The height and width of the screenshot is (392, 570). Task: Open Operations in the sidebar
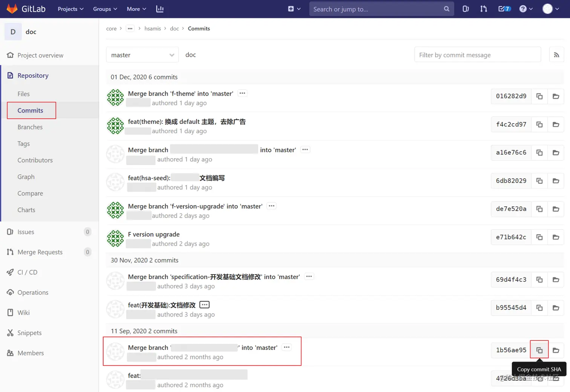[x=33, y=293]
